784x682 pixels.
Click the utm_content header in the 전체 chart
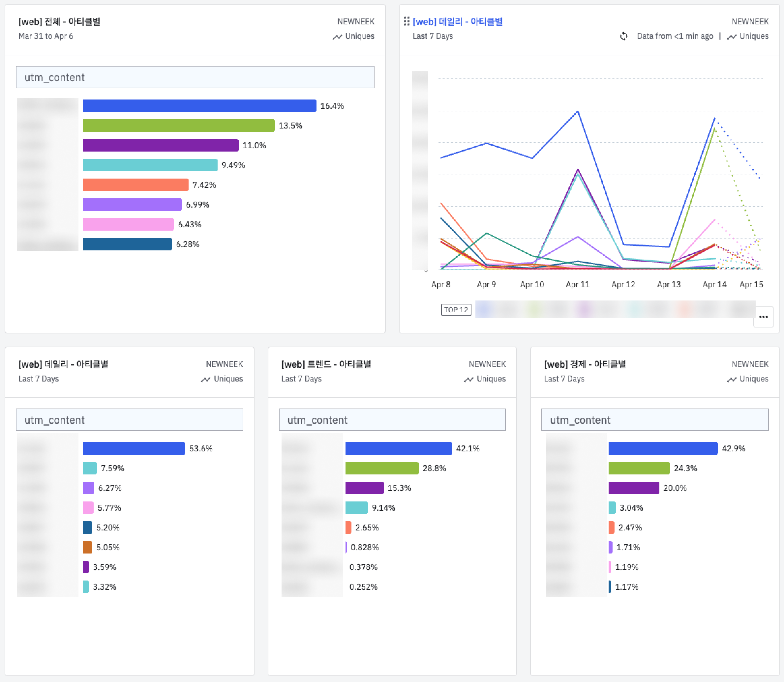[x=195, y=77]
